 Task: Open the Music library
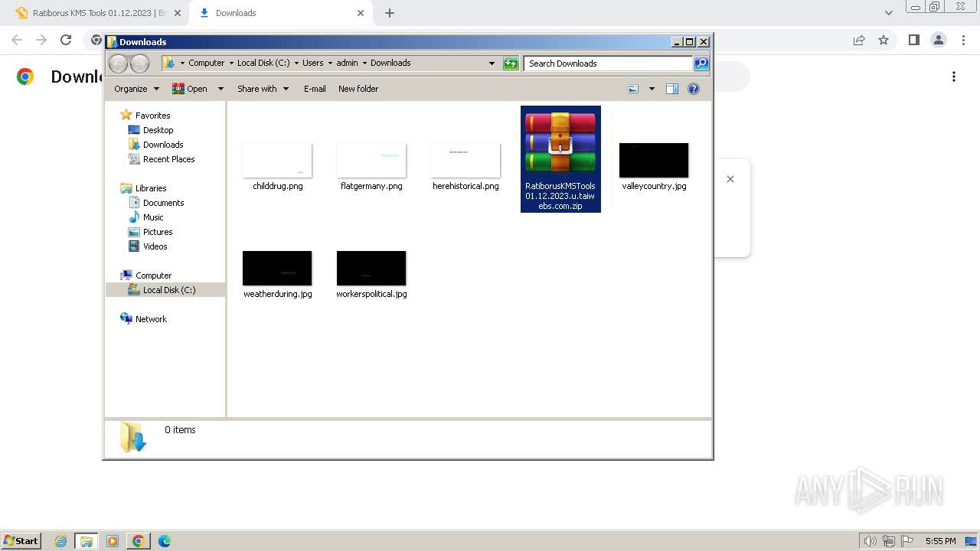[x=153, y=217]
